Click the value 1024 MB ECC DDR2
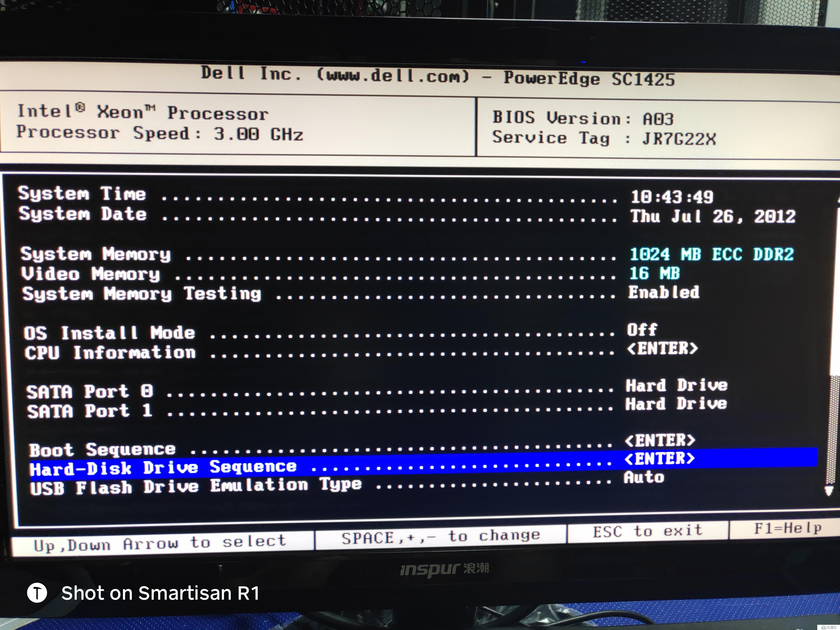The width and height of the screenshot is (840, 630). pyautogui.click(x=712, y=254)
